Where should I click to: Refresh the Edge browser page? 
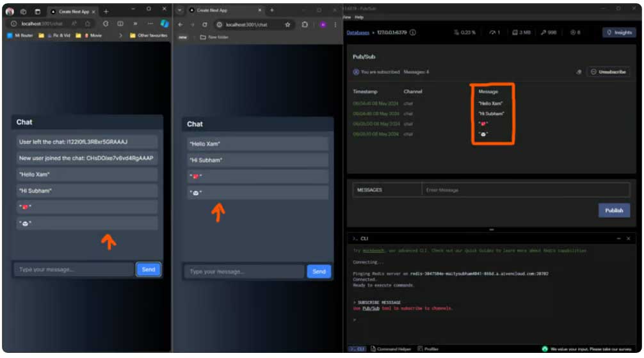(106, 24)
